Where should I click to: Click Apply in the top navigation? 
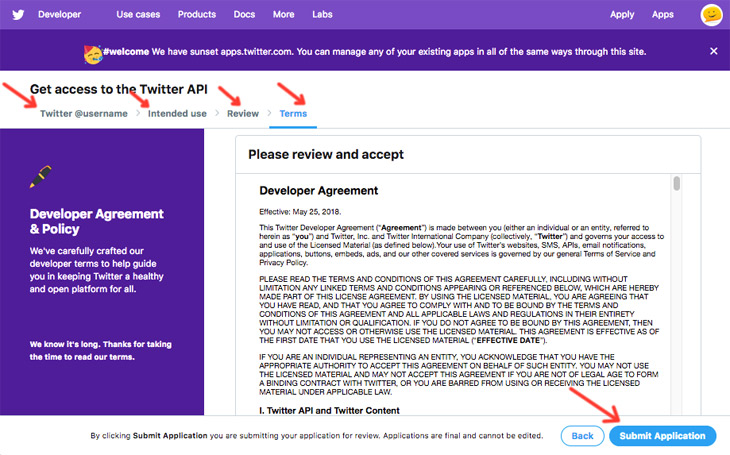(x=622, y=14)
